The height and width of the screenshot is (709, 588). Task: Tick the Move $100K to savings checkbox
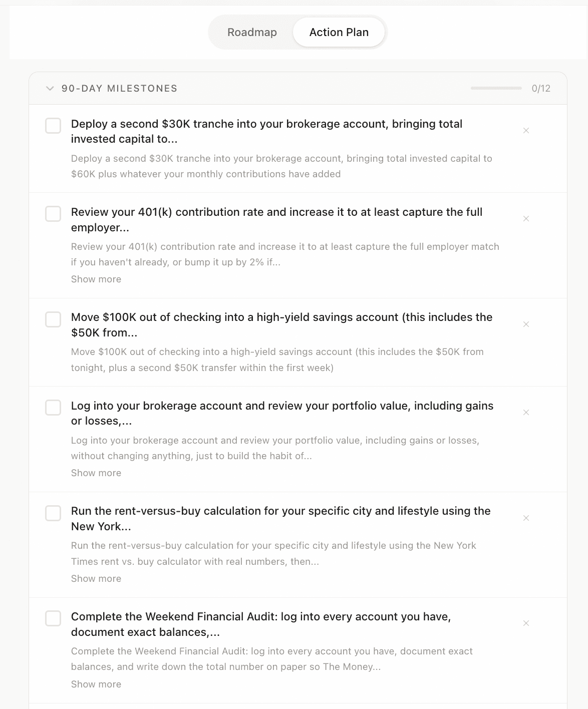[53, 319]
